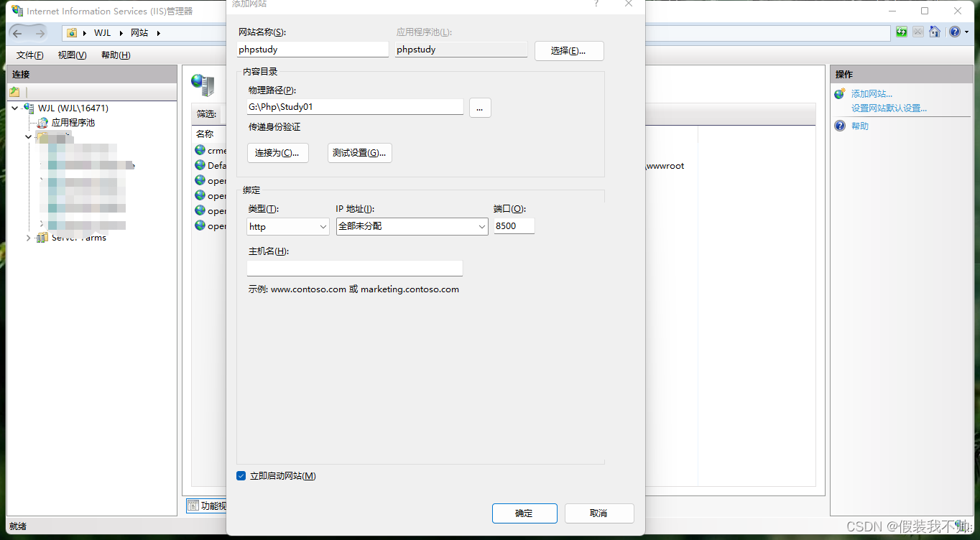Click the Server Farms node icon
Image resolution: width=980 pixels, height=540 pixels.
tap(42, 238)
